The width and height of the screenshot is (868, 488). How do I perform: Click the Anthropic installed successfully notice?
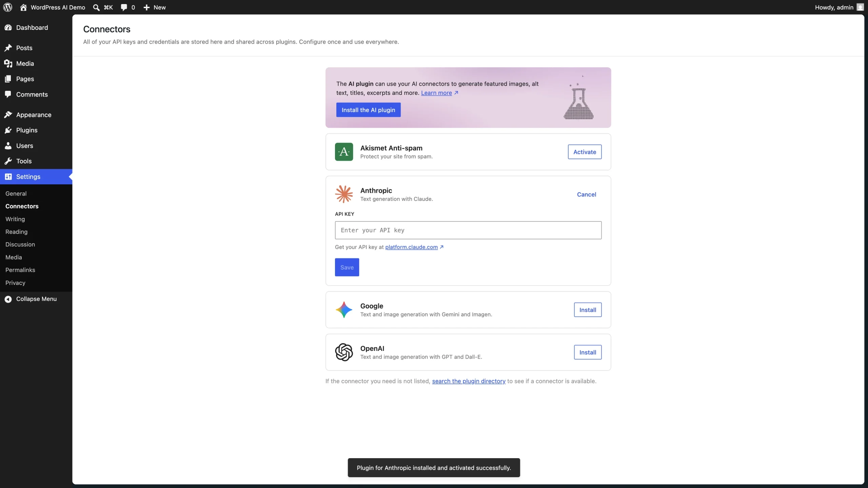434,468
